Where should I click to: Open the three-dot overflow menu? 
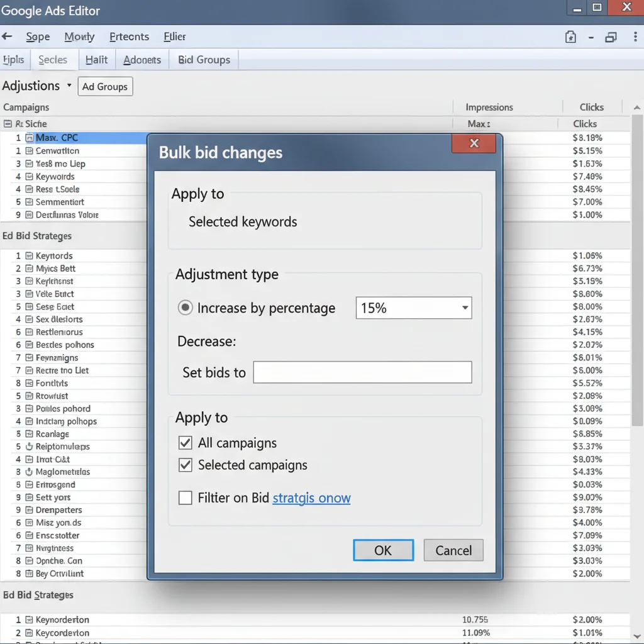(635, 37)
